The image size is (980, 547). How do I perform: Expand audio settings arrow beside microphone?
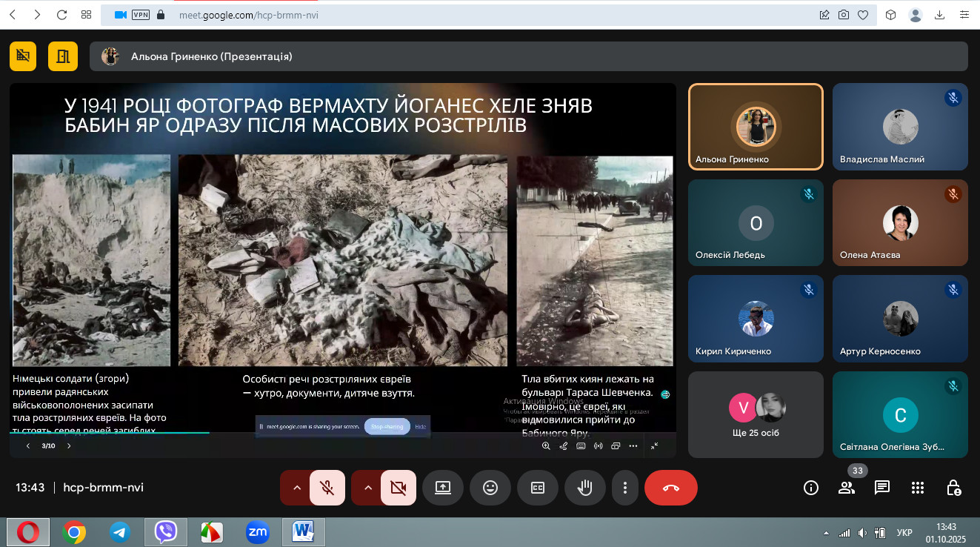(296, 488)
